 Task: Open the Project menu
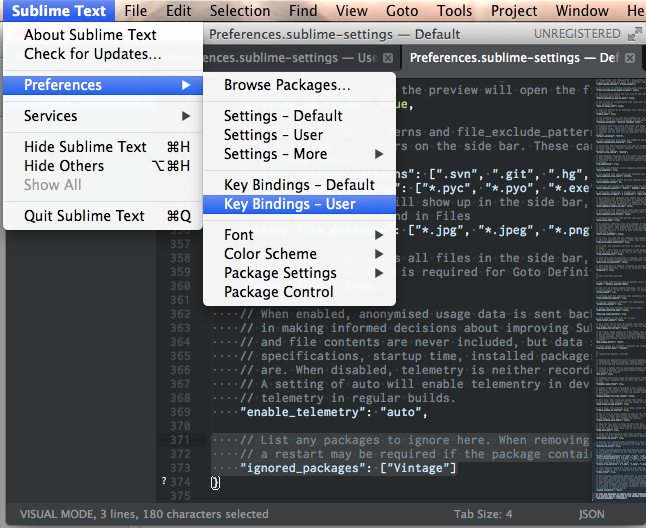514,11
